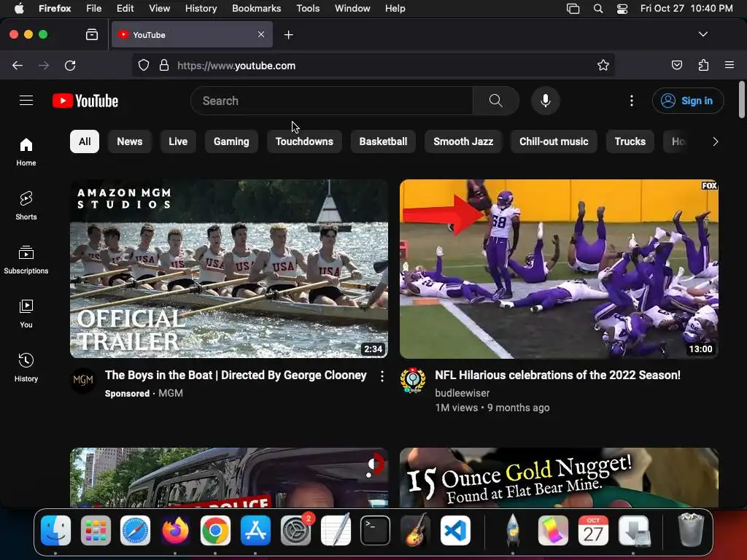Screen dimensions: 747x560
Task: Go back in Firefox
Action: 18,65
